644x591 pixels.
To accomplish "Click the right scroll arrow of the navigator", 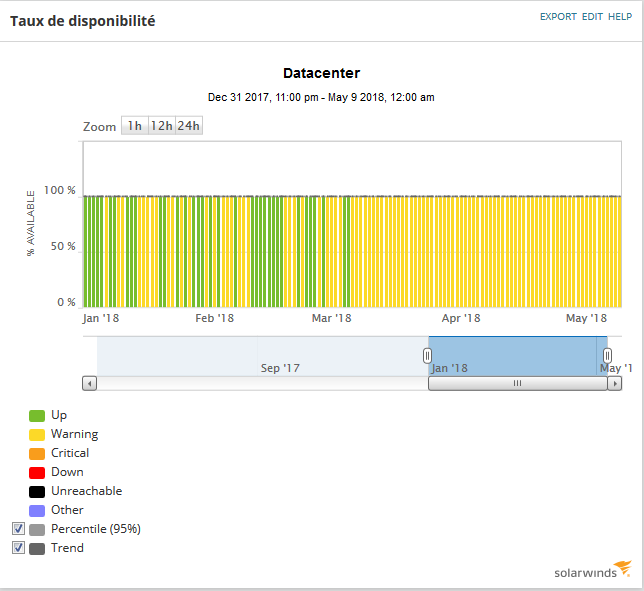I will click(614, 384).
